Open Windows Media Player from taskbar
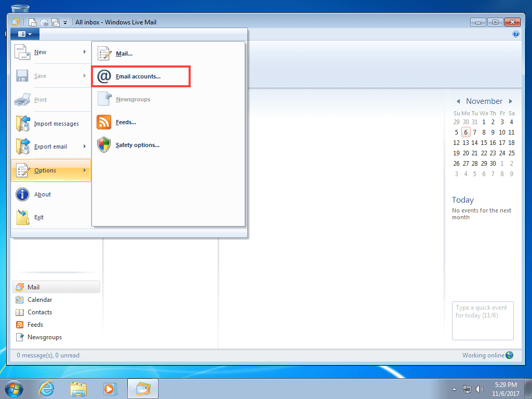This screenshot has width=532, height=399. (110, 389)
